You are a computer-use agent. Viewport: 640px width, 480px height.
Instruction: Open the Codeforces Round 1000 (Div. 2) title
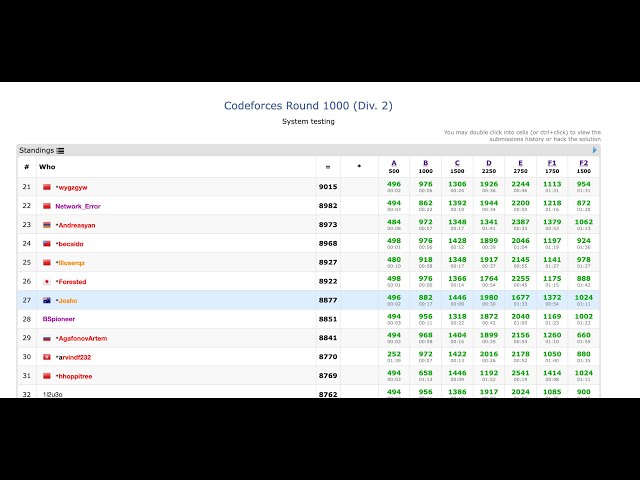tap(308, 106)
